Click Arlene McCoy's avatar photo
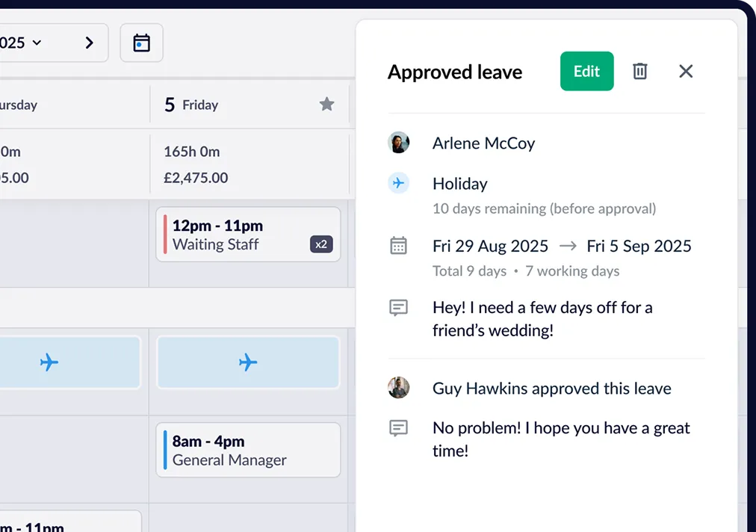This screenshot has width=756, height=532. tap(398, 142)
